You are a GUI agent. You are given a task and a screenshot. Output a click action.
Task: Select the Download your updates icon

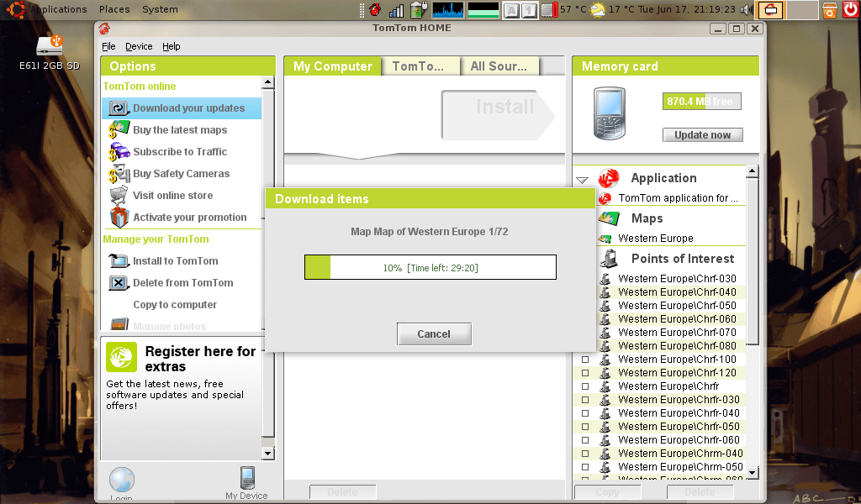(x=119, y=108)
